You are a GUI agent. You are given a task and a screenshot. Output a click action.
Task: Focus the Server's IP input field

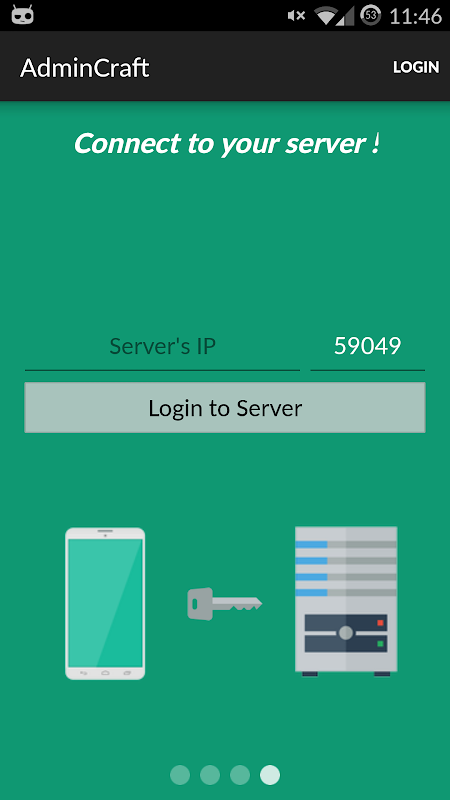162,347
